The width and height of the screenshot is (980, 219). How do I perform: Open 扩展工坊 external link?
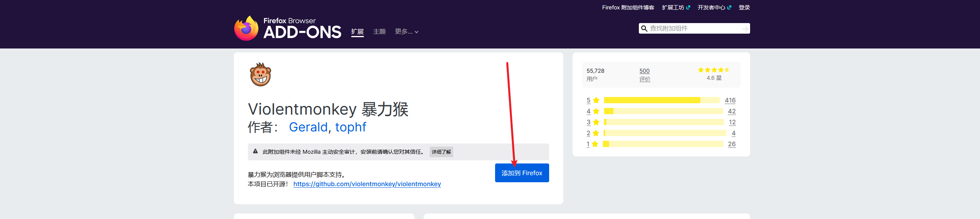pyautogui.click(x=676, y=7)
